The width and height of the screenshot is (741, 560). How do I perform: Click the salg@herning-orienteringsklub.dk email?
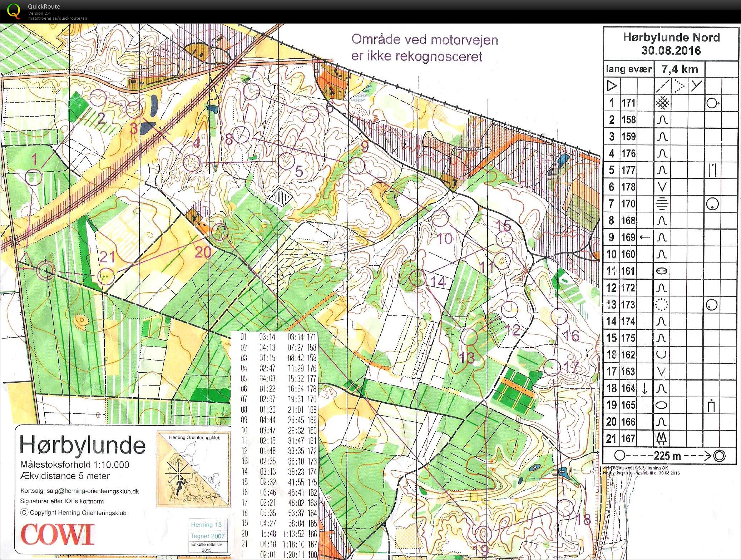point(93,491)
